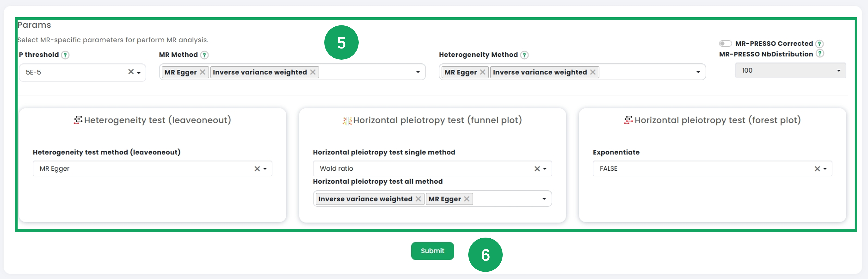Screen dimensions: 868x279
Task: Open the Exponentiate FALSE dropdown
Action: (712, 169)
